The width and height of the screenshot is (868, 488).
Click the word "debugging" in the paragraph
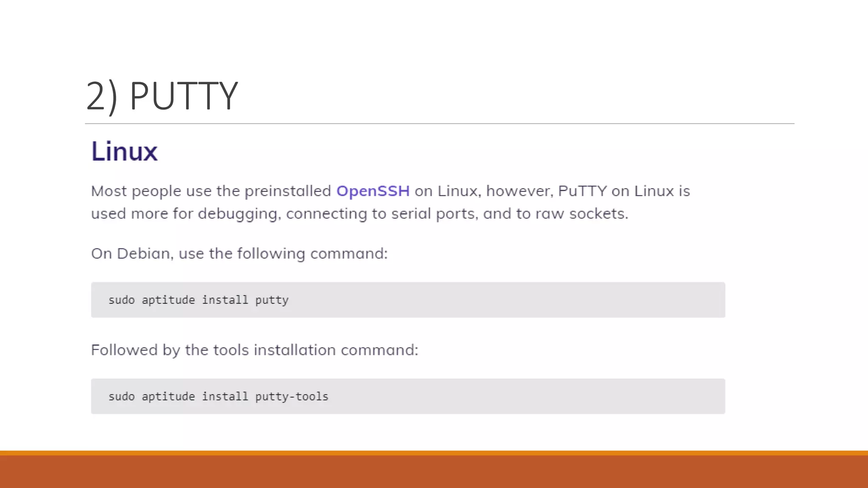(x=237, y=214)
